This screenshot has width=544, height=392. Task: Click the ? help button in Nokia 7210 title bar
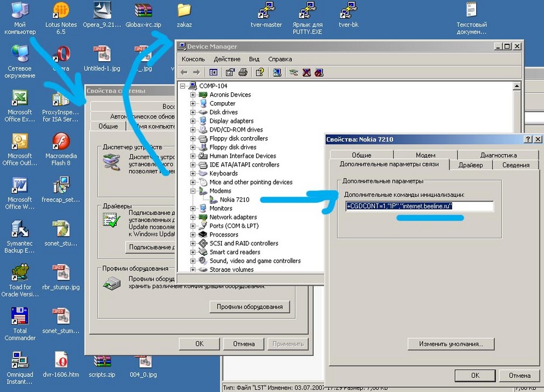click(528, 139)
